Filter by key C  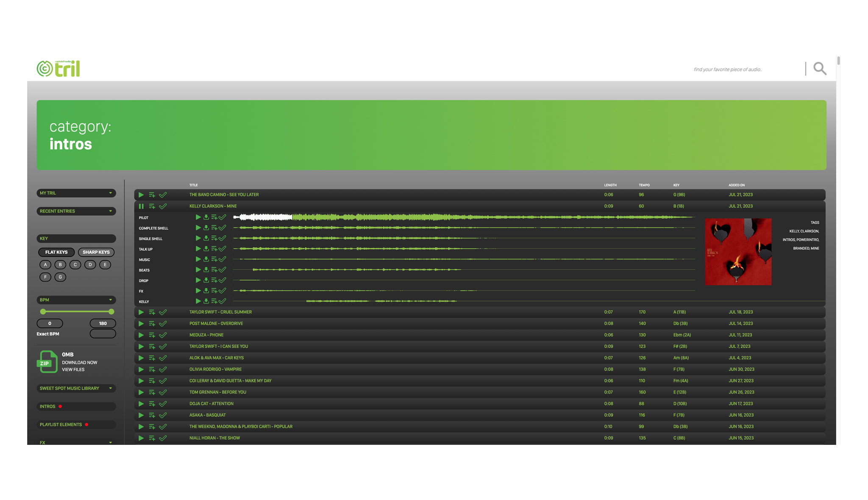pos(75,265)
